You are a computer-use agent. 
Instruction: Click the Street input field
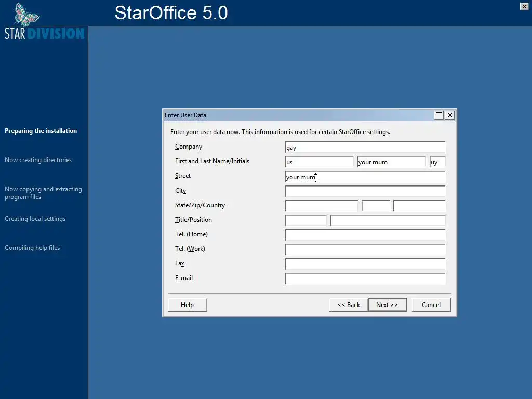point(365,177)
